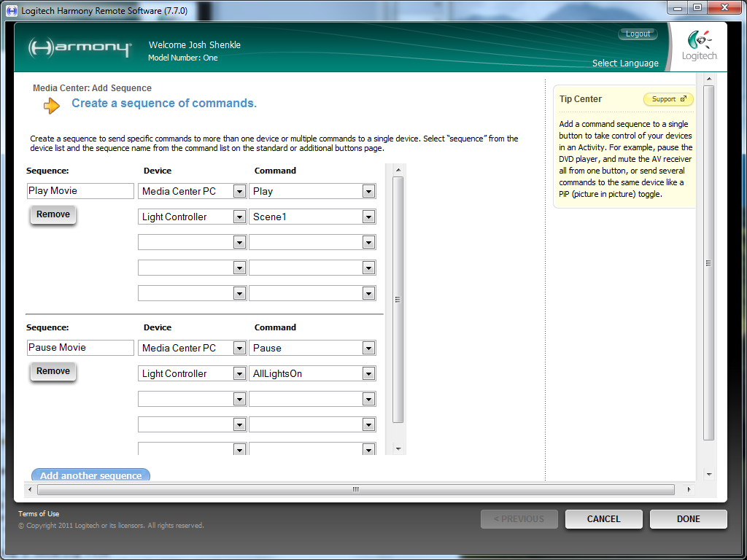Open external Support link icon
747x560 pixels.
tap(683, 99)
